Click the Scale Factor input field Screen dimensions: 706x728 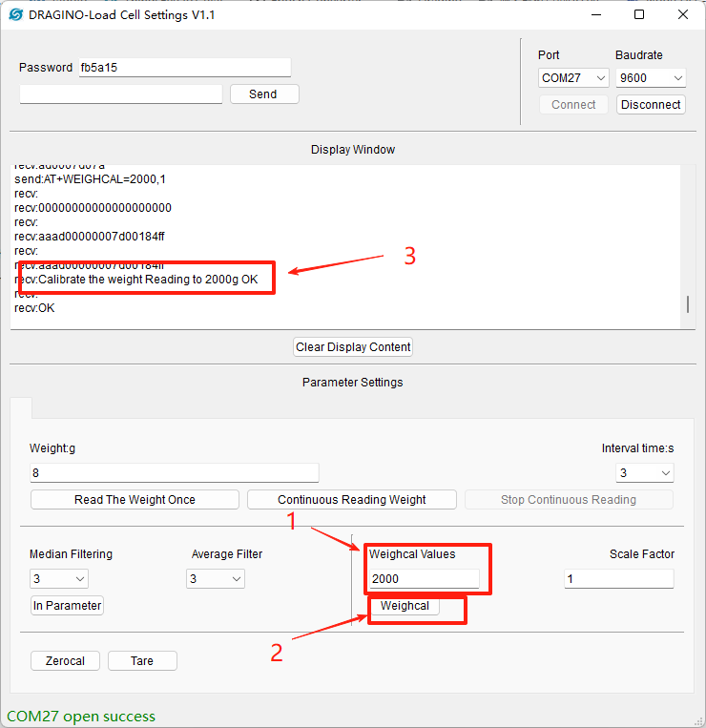pos(619,579)
